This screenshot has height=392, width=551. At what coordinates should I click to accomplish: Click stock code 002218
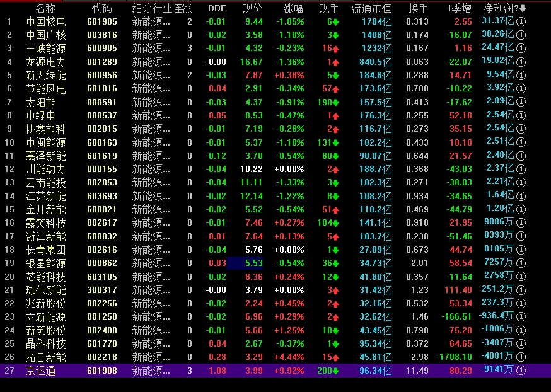coord(102,357)
